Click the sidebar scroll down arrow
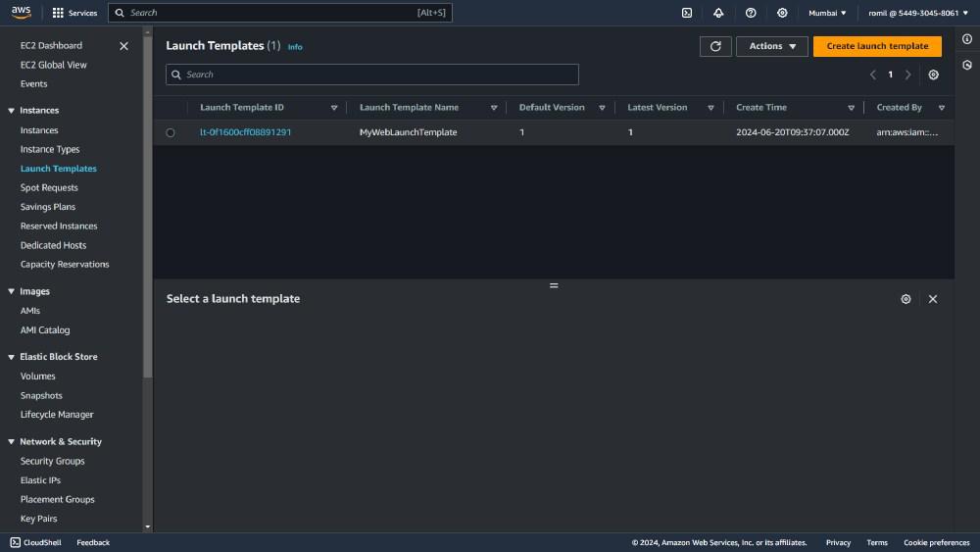This screenshot has height=552, width=980. point(148,527)
